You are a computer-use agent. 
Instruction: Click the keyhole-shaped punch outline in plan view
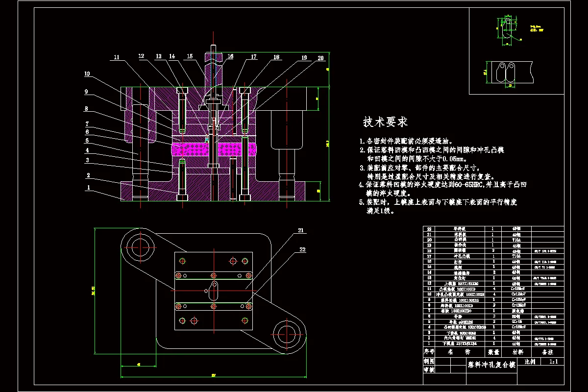pyautogui.click(x=213, y=290)
